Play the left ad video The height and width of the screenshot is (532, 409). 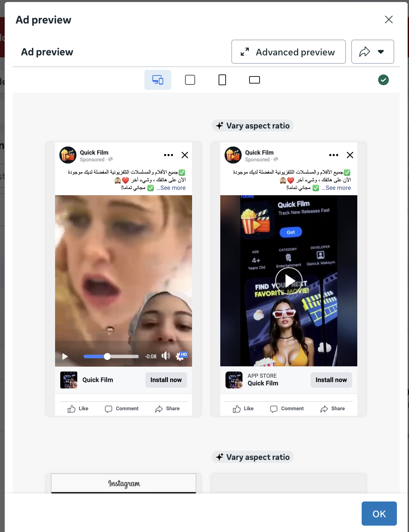[x=65, y=356]
